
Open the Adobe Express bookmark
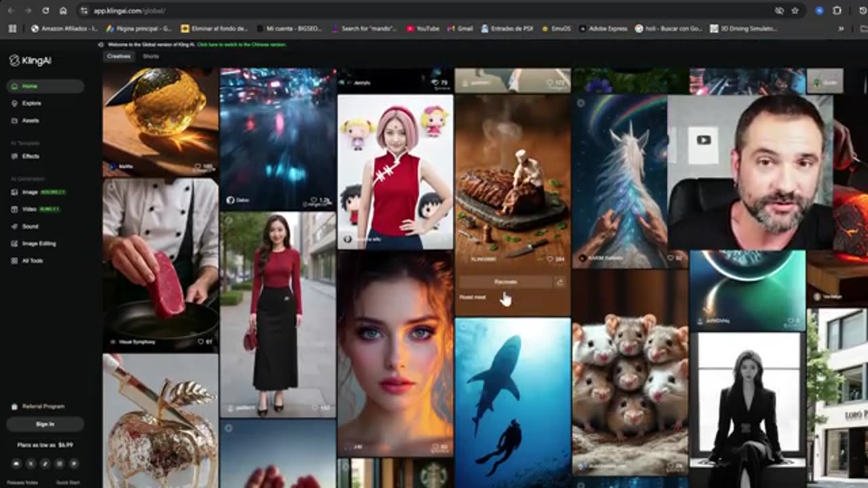coord(602,28)
